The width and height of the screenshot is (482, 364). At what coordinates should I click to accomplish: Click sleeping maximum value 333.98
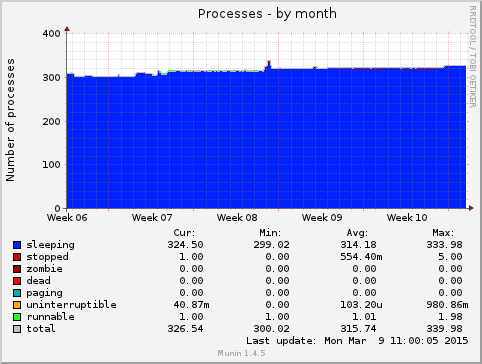[x=444, y=245]
